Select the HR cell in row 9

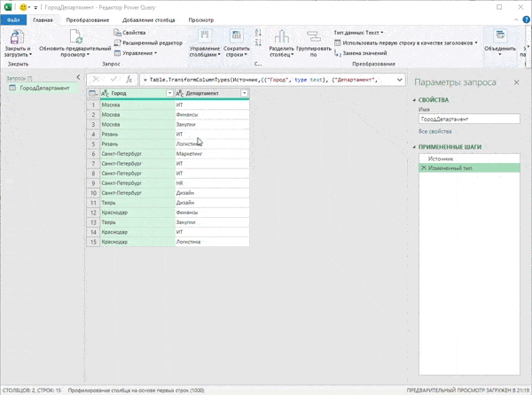point(212,183)
